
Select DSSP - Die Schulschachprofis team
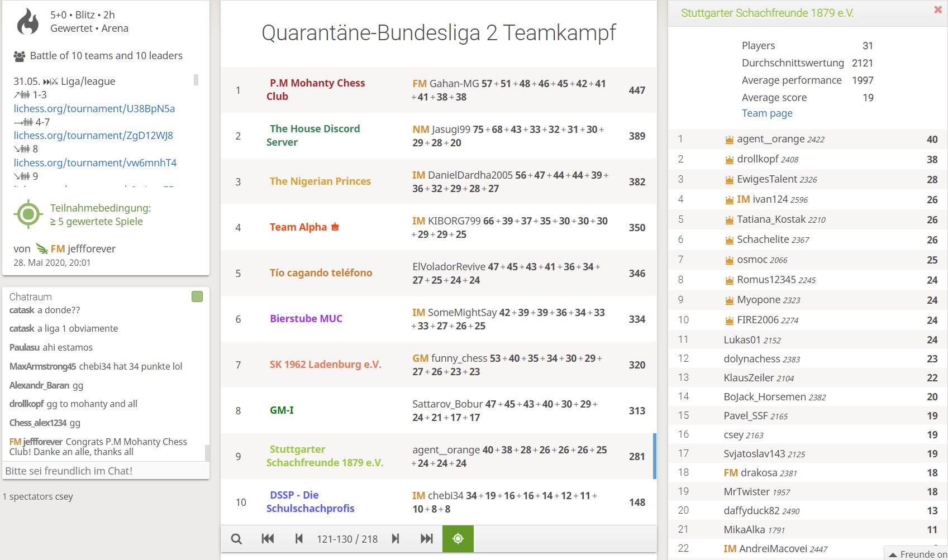click(x=311, y=501)
